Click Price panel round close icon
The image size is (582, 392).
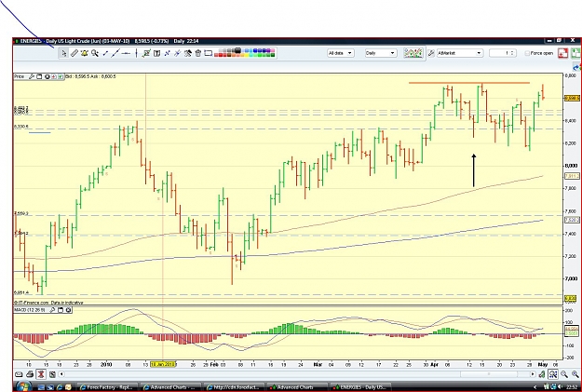click(47, 76)
